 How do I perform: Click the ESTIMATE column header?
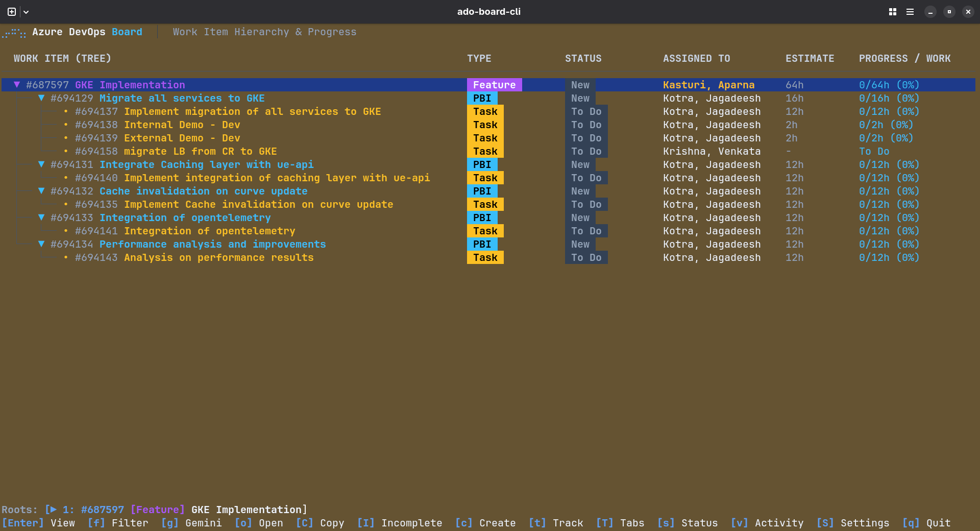coord(810,58)
